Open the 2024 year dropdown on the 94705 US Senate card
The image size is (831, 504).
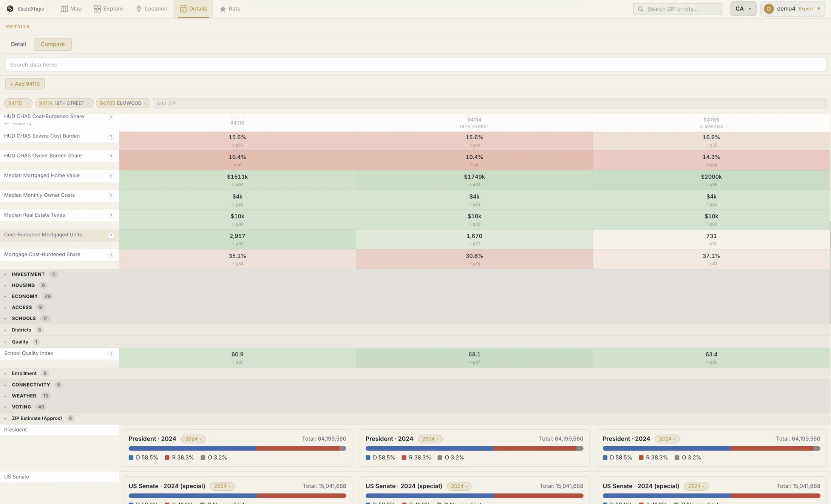(x=696, y=486)
